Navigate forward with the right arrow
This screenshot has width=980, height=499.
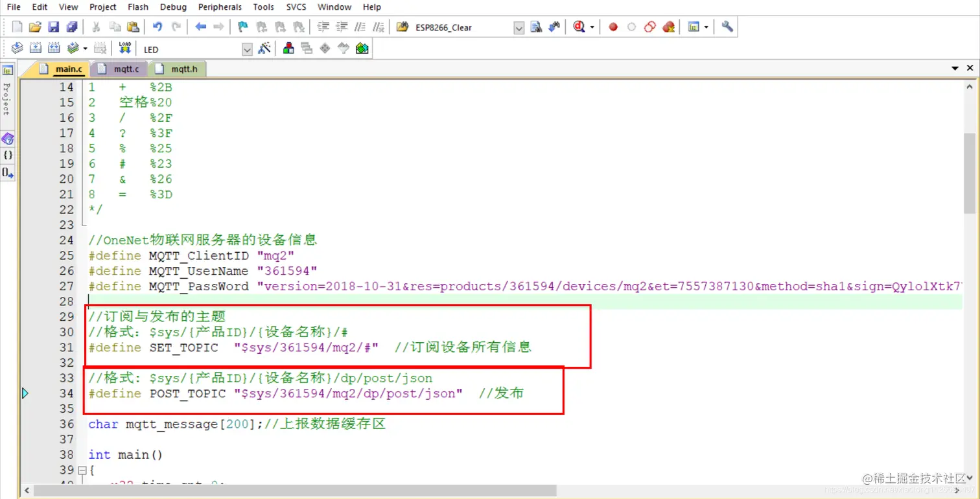coord(218,27)
